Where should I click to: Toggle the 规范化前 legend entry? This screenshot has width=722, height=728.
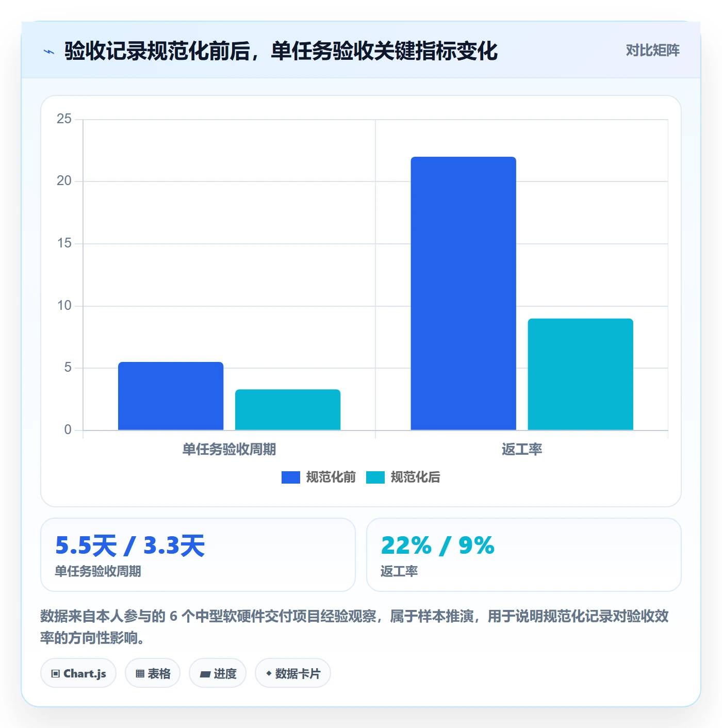point(319,477)
